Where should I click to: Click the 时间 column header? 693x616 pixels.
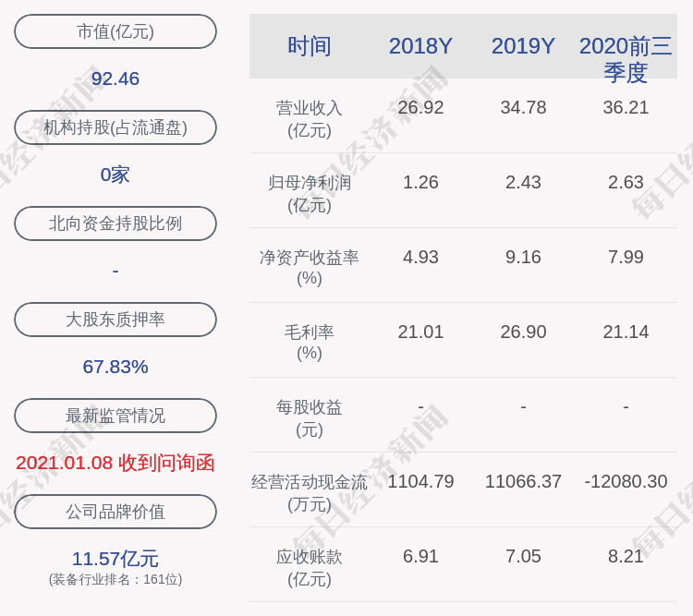click(310, 46)
